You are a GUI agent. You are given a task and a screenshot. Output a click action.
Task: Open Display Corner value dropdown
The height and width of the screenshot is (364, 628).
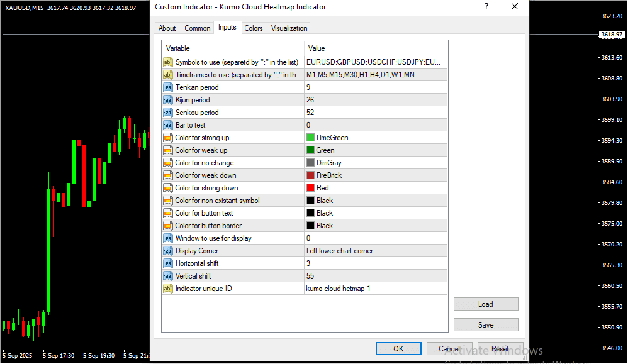(375, 251)
